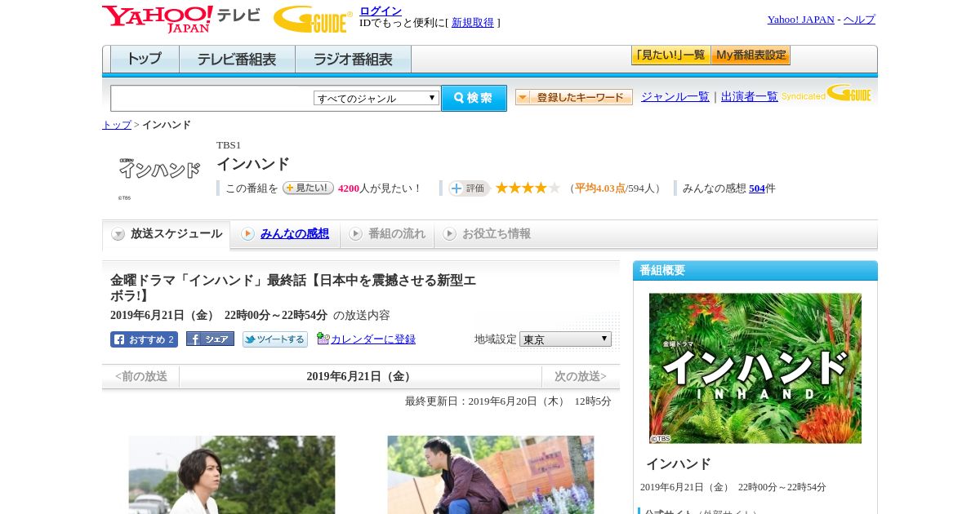
Task: Click the インハンド poster image in 番組概要
Action: [x=755, y=369]
